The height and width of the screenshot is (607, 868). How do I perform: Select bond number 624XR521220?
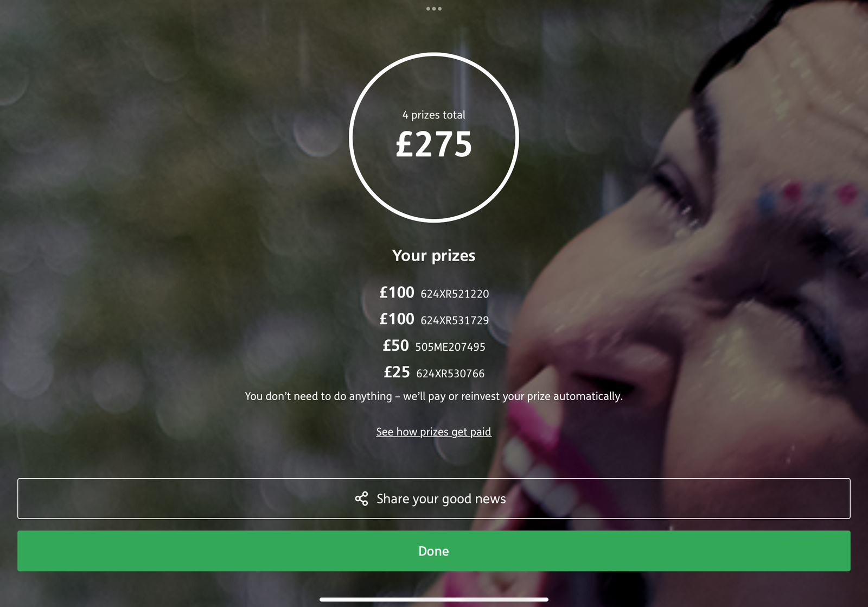pos(455,294)
